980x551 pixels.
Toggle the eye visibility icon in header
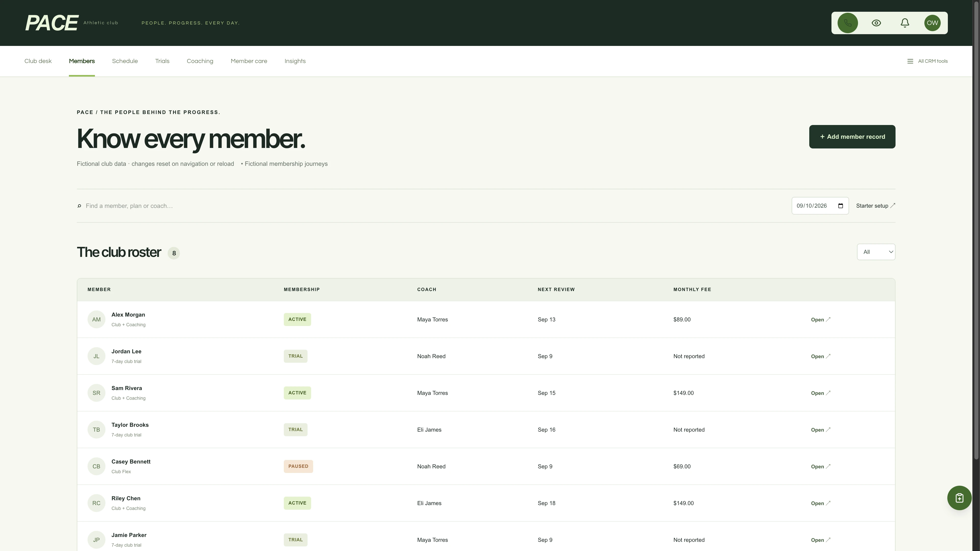point(876,23)
